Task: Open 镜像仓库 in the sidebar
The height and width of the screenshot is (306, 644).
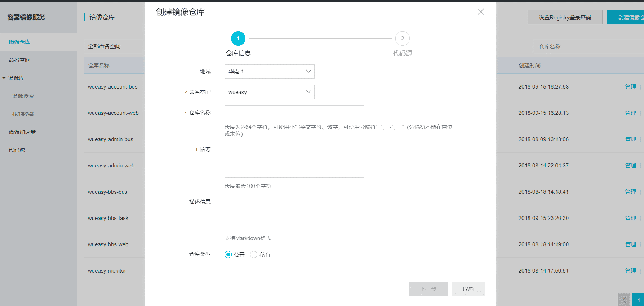Action: pos(19,42)
